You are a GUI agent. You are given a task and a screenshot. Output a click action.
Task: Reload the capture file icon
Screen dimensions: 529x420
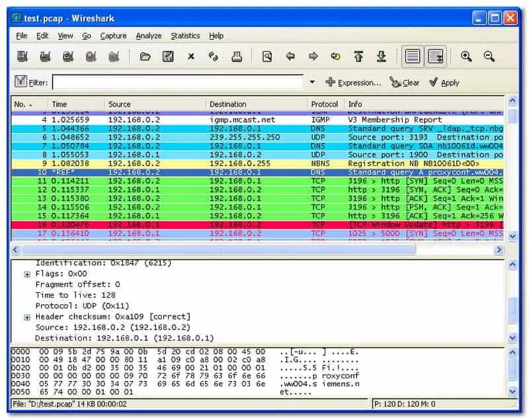point(213,56)
